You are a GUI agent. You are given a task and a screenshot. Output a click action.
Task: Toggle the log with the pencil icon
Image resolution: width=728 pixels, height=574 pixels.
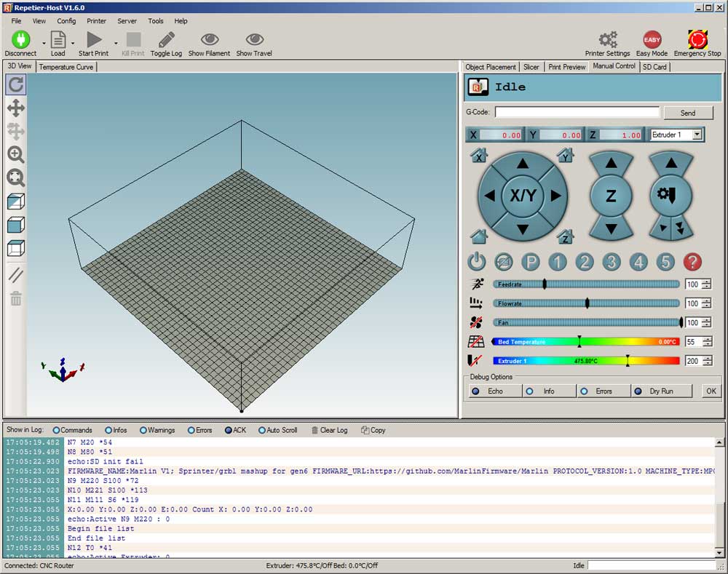[x=166, y=39]
